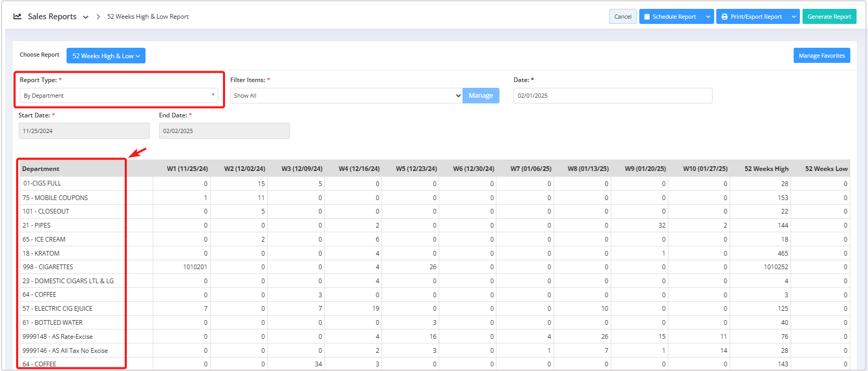The width and height of the screenshot is (868, 371).
Task: Expand the Sales Reports chevron dropdown
Action: [86, 17]
